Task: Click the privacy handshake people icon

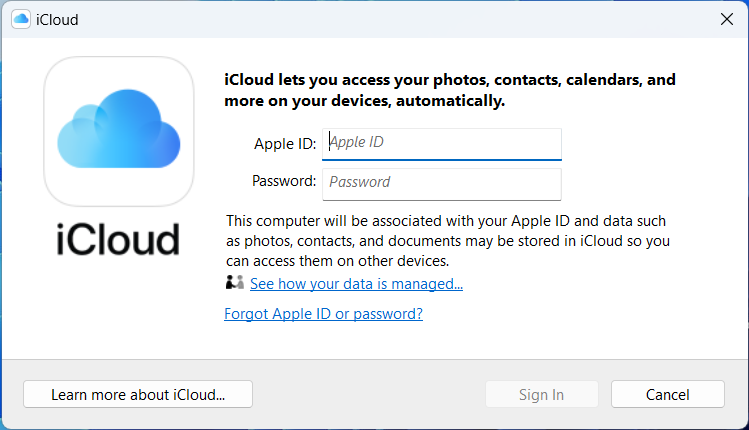Action: [235, 283]
